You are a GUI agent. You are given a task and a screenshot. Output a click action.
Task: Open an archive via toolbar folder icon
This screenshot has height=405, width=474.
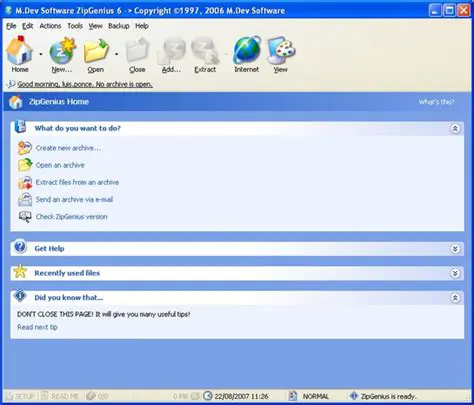pos(96,50)
